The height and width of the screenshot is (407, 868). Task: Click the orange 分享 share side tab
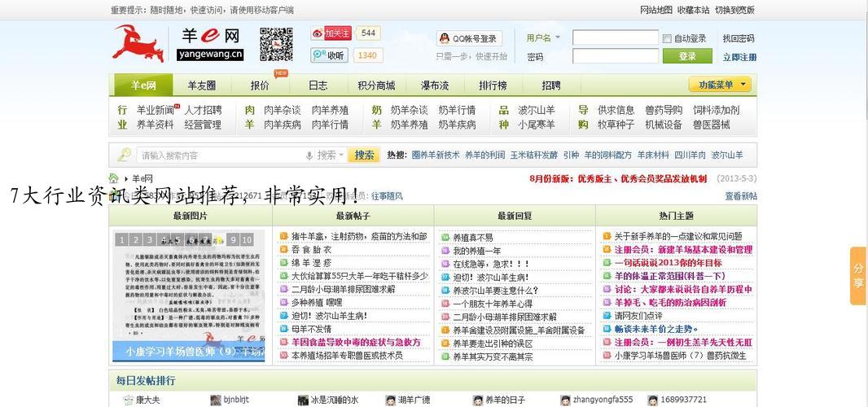(858, 276)
